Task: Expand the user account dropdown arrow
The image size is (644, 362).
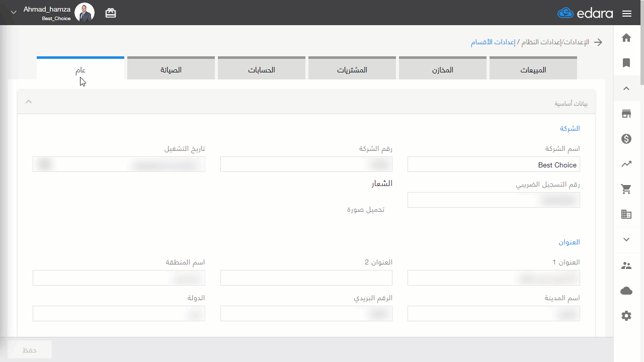Action: point(14,12)
